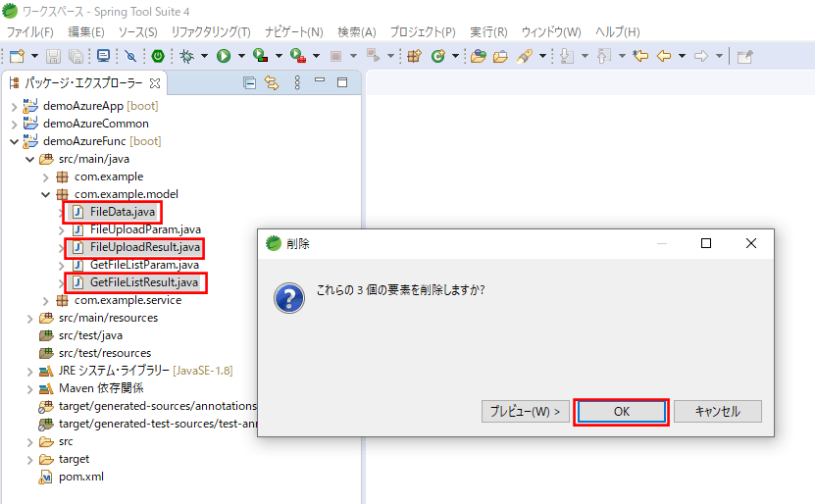
Task: Click the Debug bug icon
Action: [186, 56]
